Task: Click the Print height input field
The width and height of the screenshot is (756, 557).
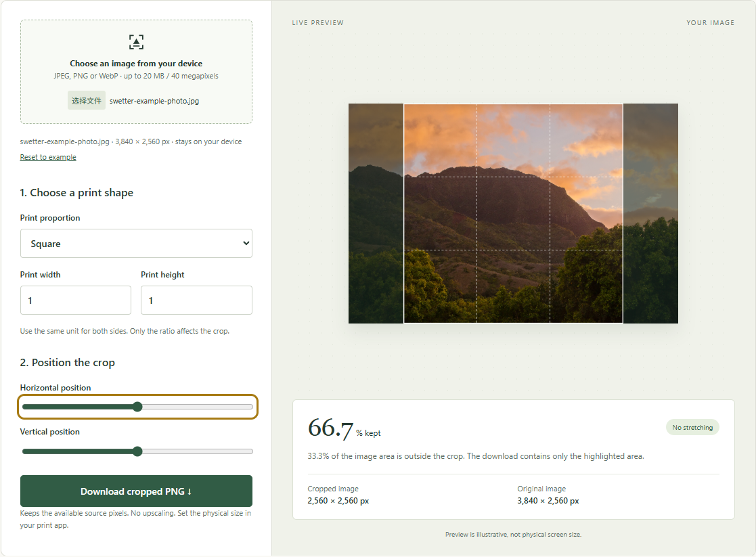Action: (196, 300)
